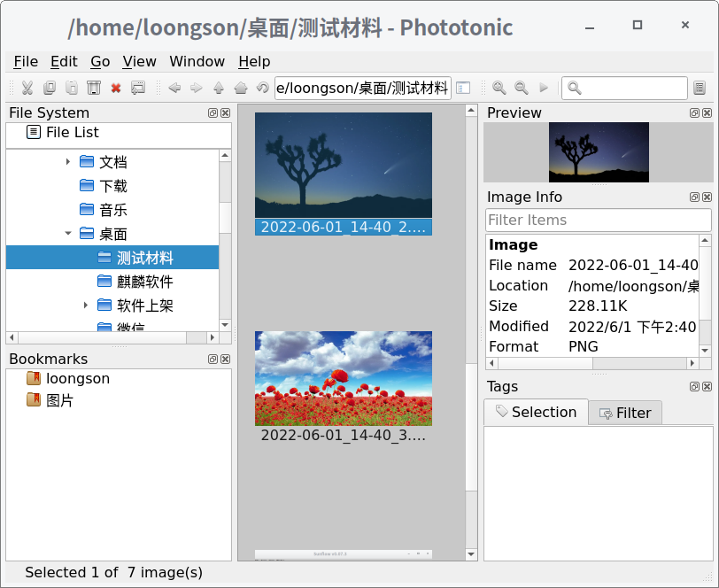Close the Image Info panel
This screenshot has width=719, height=588.
pyautogui.click(x=707, y=197)
